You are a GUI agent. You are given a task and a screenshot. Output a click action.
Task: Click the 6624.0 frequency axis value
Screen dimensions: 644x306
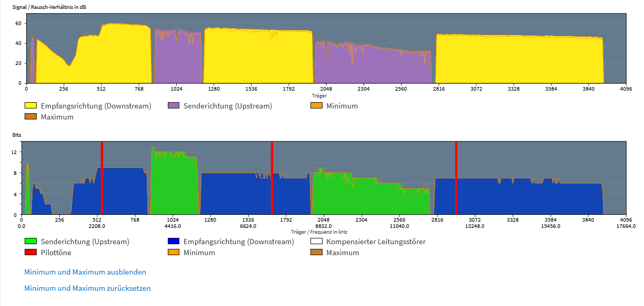point(248,226)
